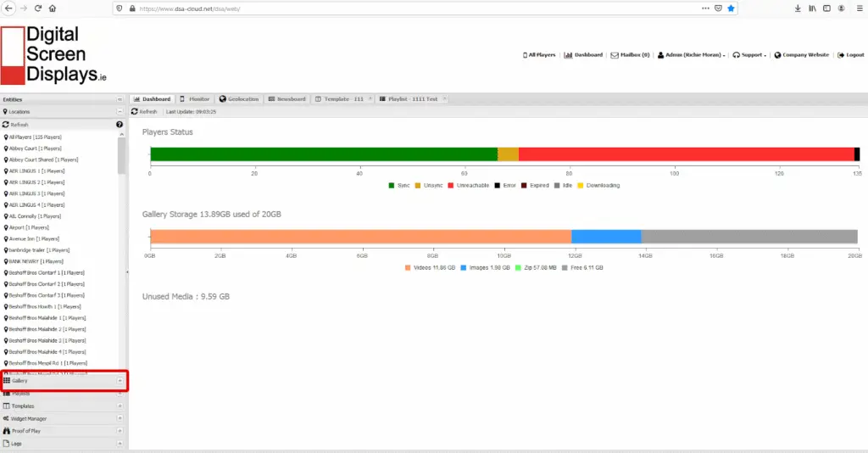Toggle the Sync legend in Players Status
This screenshot has height=453, width=868.
399,186
